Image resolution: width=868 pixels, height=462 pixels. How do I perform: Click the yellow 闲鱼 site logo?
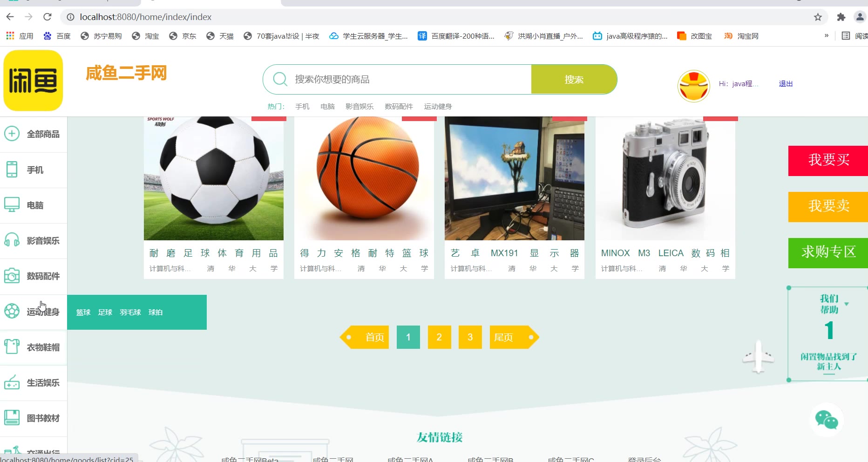point(33,81)
